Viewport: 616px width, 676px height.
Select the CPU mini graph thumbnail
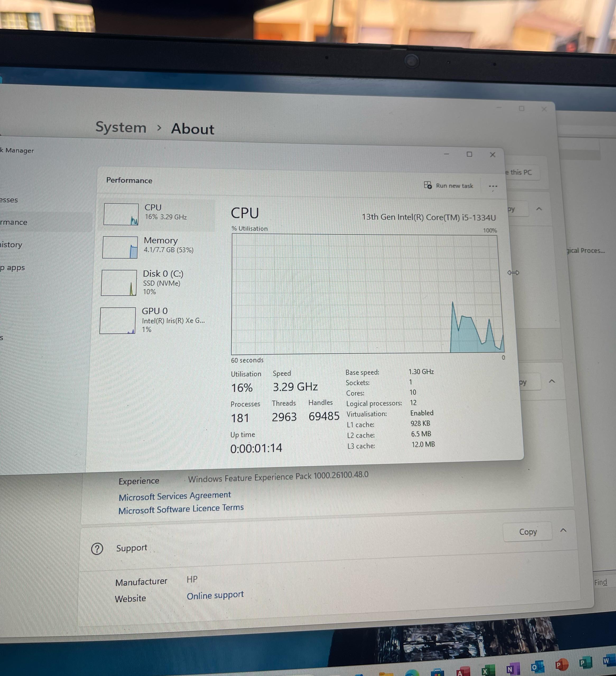pos(121,214)
